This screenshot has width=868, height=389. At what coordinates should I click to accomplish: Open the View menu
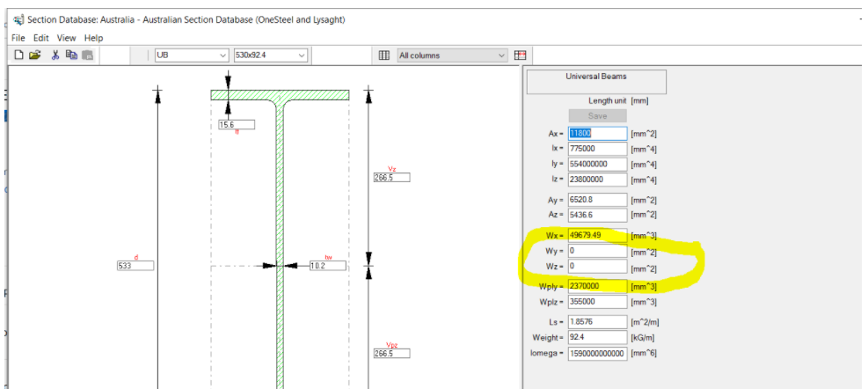coord(66,38)
